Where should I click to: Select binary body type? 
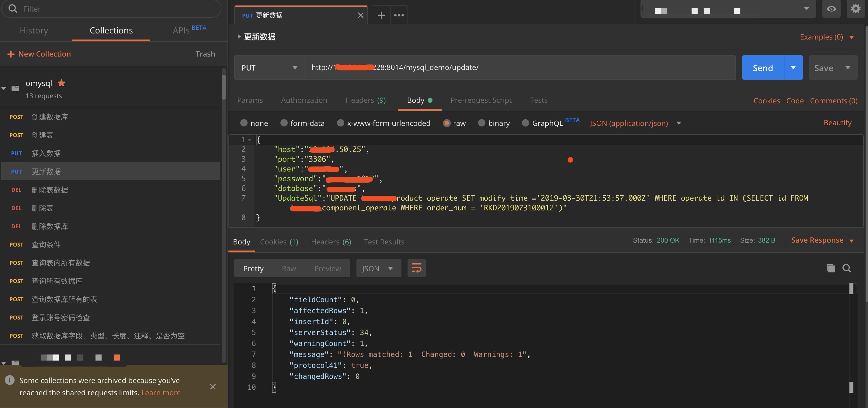pos(481,123)
